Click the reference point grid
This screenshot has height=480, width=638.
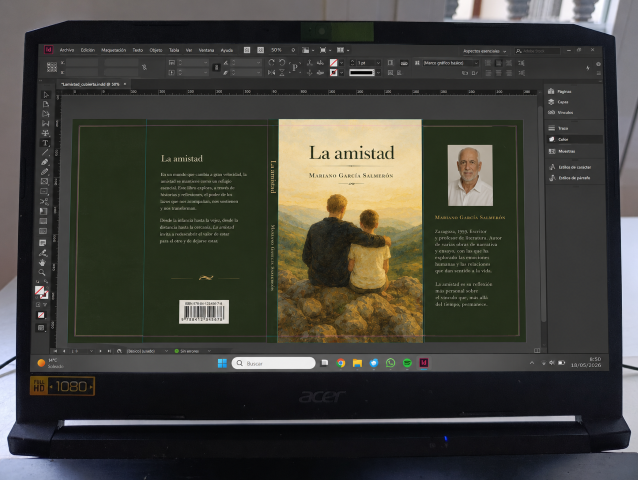pyautogui.click(x=52, y=67)
